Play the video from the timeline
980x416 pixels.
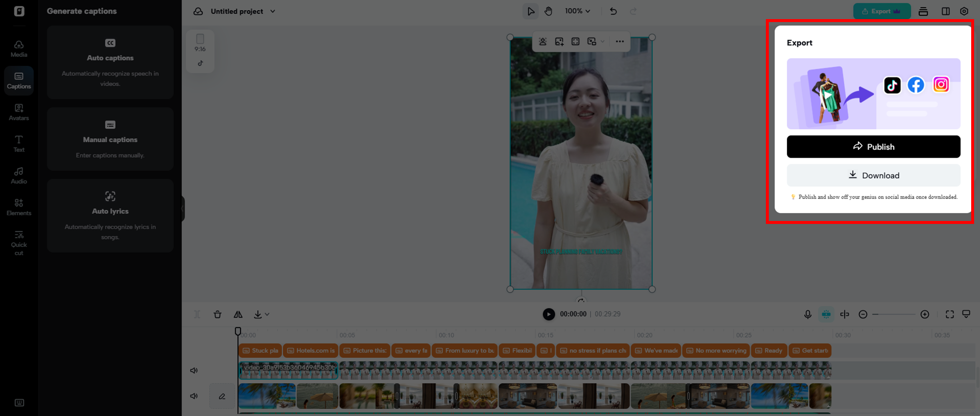tap(549, 314)
